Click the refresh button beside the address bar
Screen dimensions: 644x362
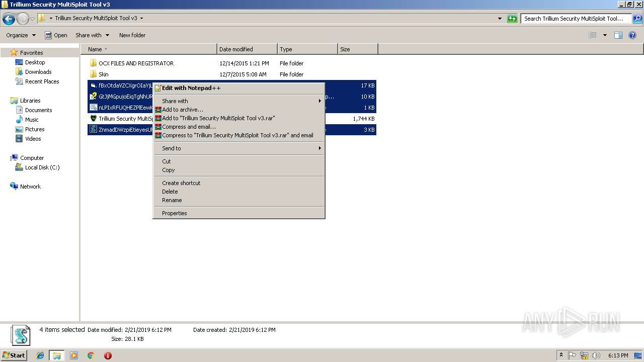[x=512, y=19]
